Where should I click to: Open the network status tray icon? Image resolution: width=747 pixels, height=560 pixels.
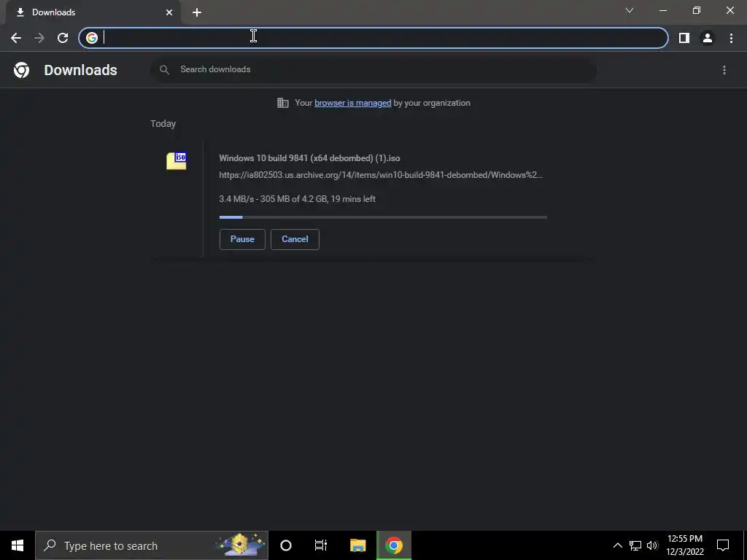point(635,545)
